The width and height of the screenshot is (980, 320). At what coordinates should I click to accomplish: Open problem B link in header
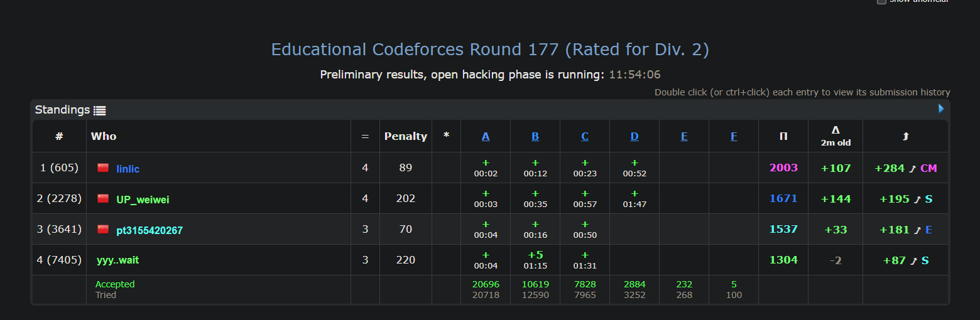[535, 136]
